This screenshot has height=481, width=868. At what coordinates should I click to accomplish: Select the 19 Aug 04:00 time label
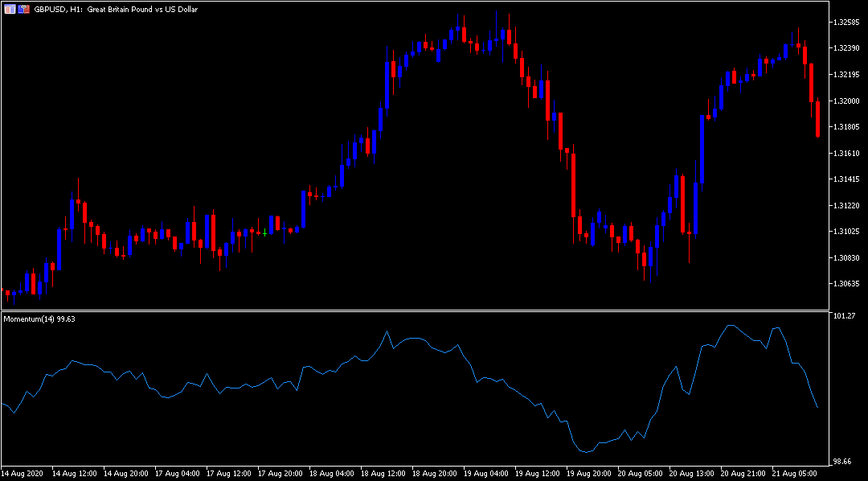coord(486,474)
